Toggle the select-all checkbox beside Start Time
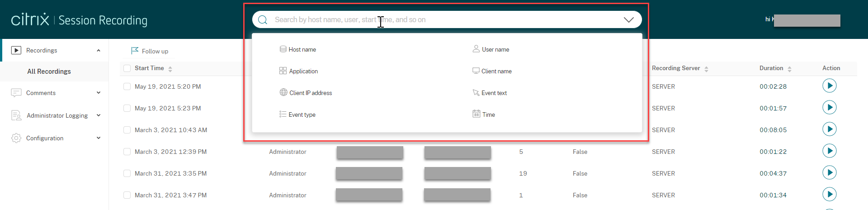The height and width of the screenshot is (210, 868). (127, 68)
